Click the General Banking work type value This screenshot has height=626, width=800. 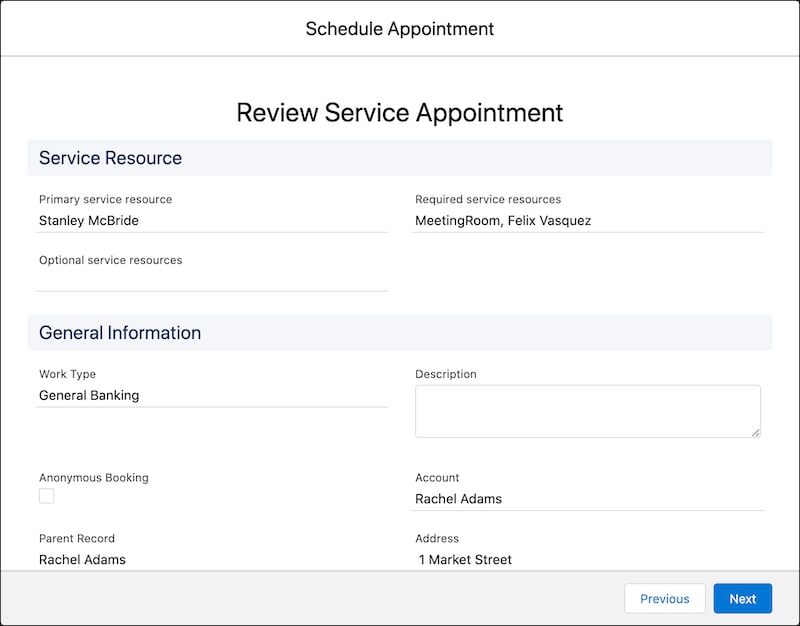pos(89,395)
